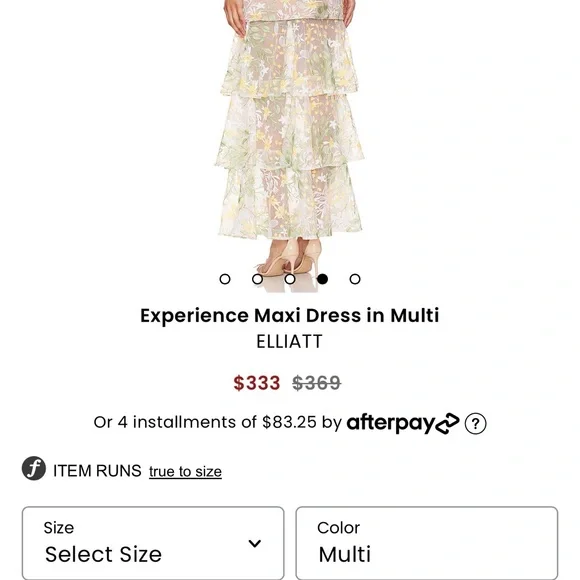Select the fourth filled carousel dot
Image resolution: width=580 pixels, height=580 pixels.
pos(323,279)
